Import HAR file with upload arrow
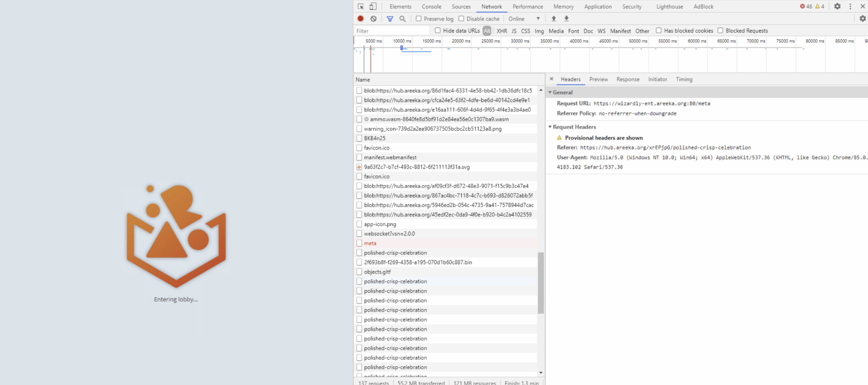The width and height of the screenshot is (868, 385). (x=553, y=19)
